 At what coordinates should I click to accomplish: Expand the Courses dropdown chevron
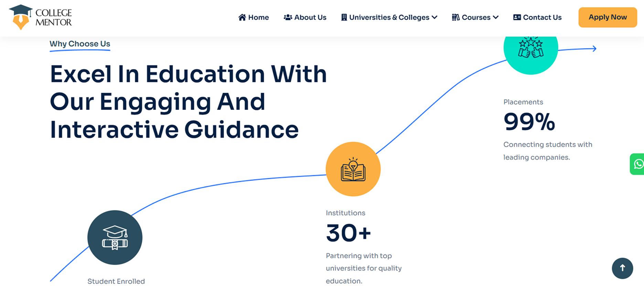coord(496,17)
